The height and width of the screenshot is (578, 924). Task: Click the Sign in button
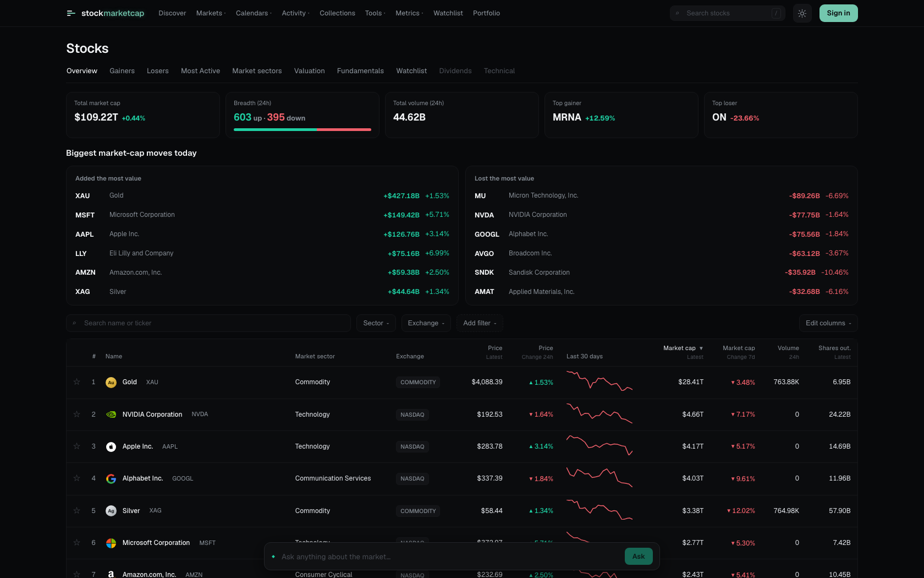coord(838,13)
